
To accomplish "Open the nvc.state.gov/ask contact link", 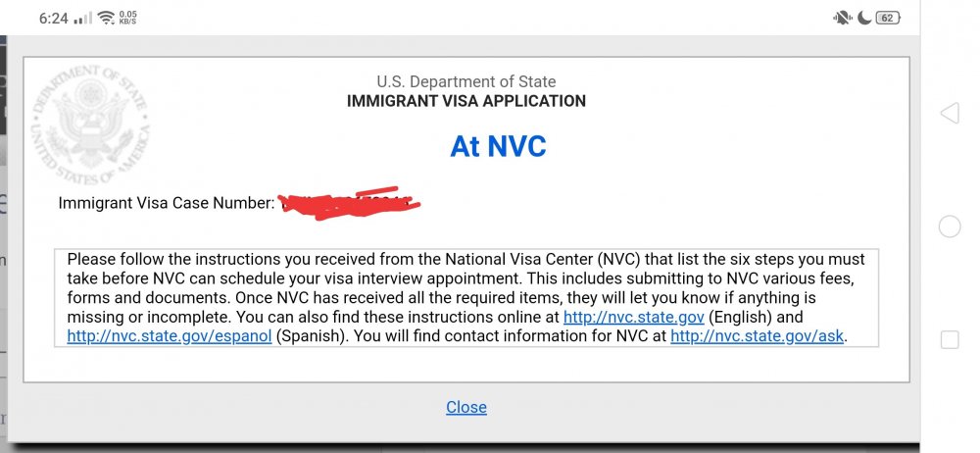I will pos(757,336).
